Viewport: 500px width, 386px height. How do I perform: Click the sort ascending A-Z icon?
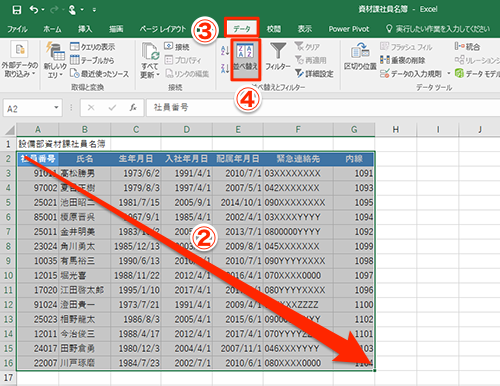pos(225,51)
